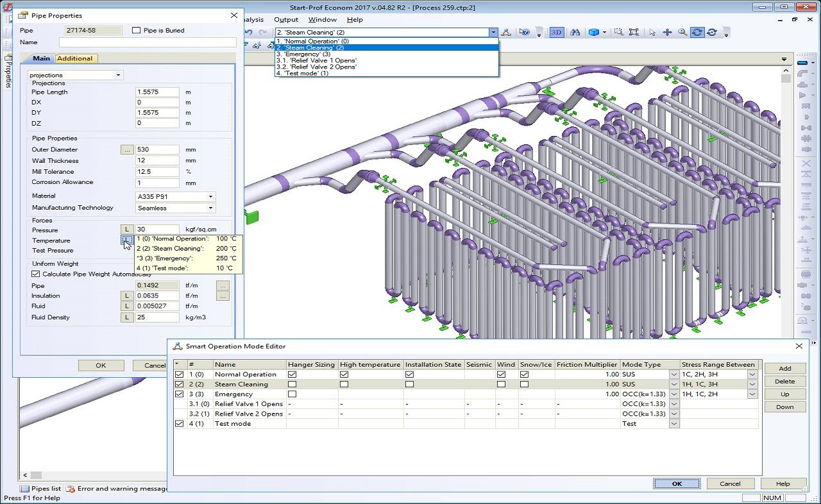Click the L button next to Fluid Density
The height and width of the screenshot is (504, 821).
(127, 317)
